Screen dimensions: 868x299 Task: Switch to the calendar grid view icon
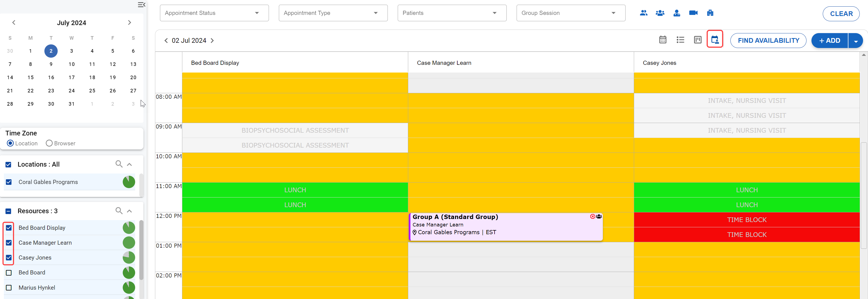click(x=663, y=40)
